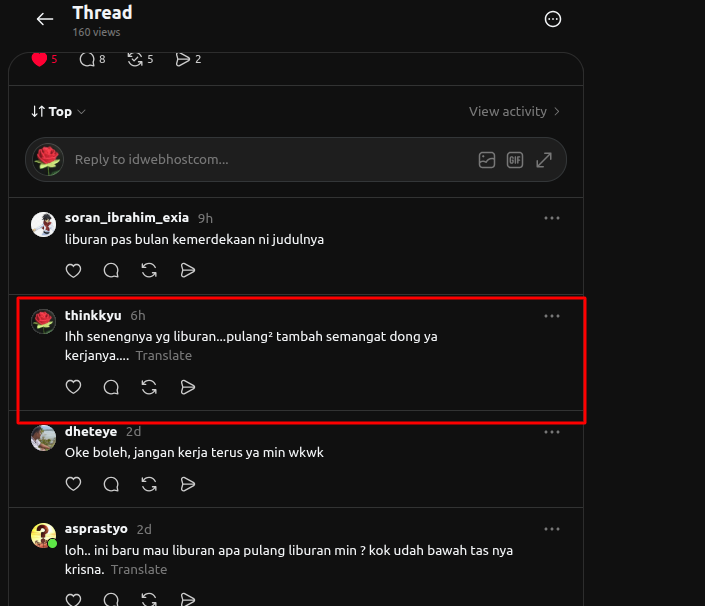The image size is (705, 606).
Task: Like soran_ibrahim_exia's reply
Action: (73, 270)
